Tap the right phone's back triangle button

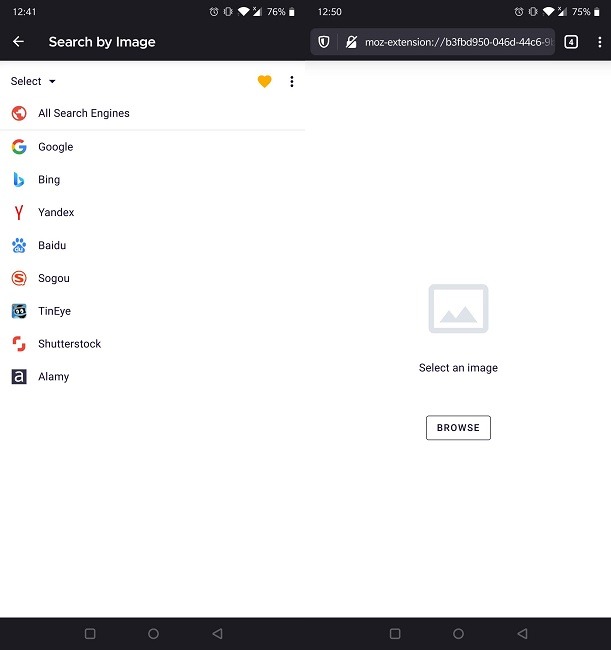tap(523, 633)
